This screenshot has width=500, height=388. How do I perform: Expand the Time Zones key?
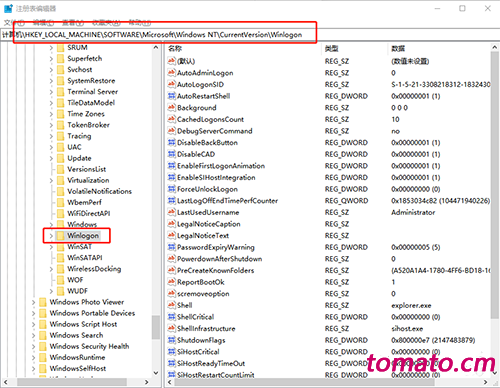(51, 114)
